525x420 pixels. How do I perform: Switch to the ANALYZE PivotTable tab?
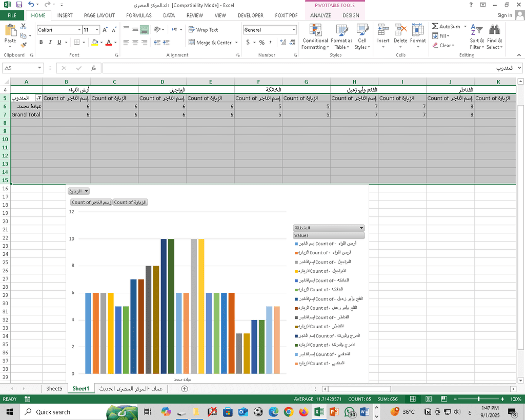(x=320, y=15)
